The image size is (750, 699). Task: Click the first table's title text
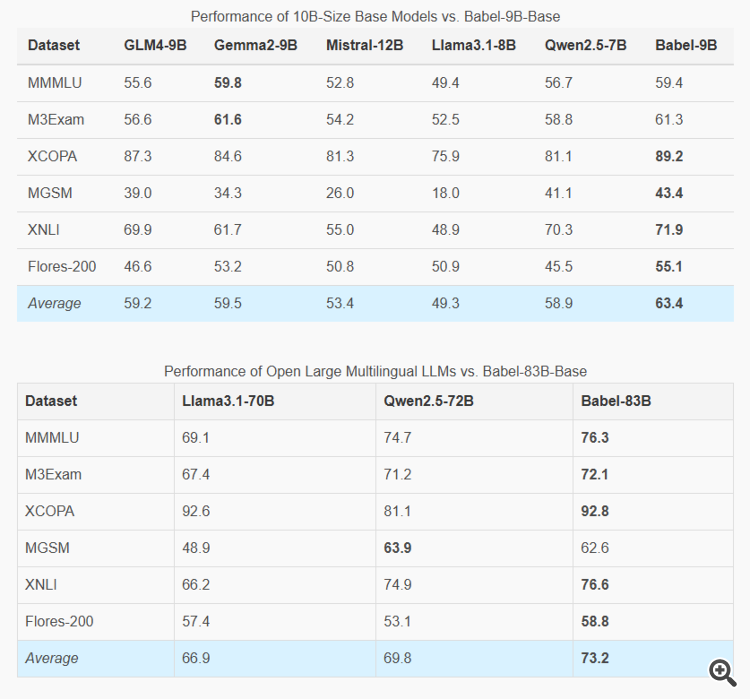coord(375,16)
